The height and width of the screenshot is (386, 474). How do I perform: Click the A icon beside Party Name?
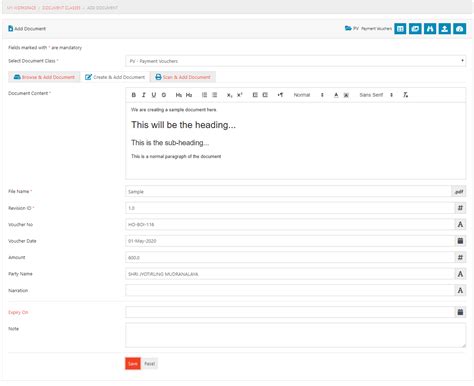pyautogui.click(x=460, y=274)
